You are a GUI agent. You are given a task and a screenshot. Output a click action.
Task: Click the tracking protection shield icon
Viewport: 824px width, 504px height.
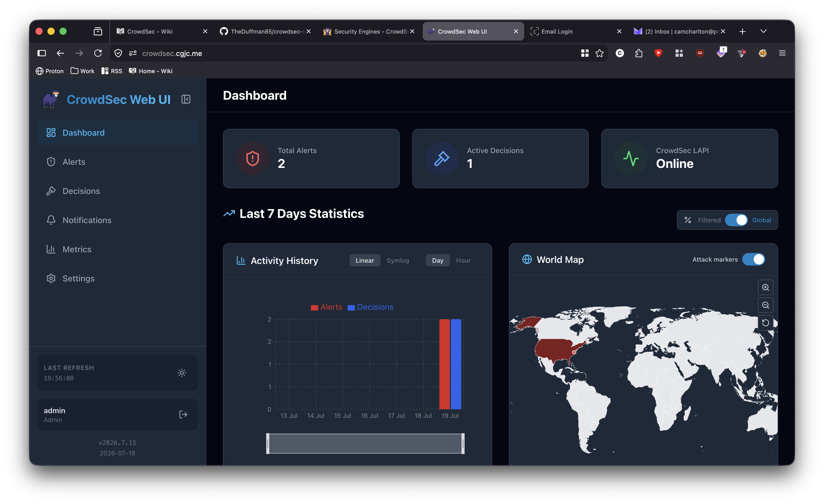pyautogui.click(x=118, y=53)
